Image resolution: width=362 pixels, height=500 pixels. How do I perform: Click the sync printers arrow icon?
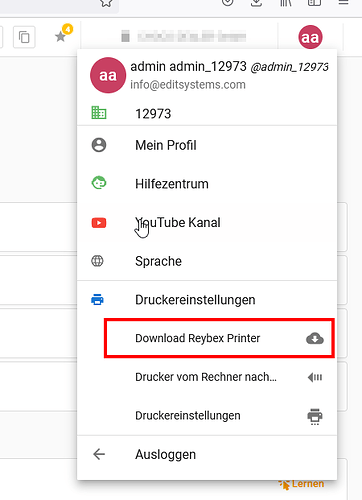pos(315,377)
